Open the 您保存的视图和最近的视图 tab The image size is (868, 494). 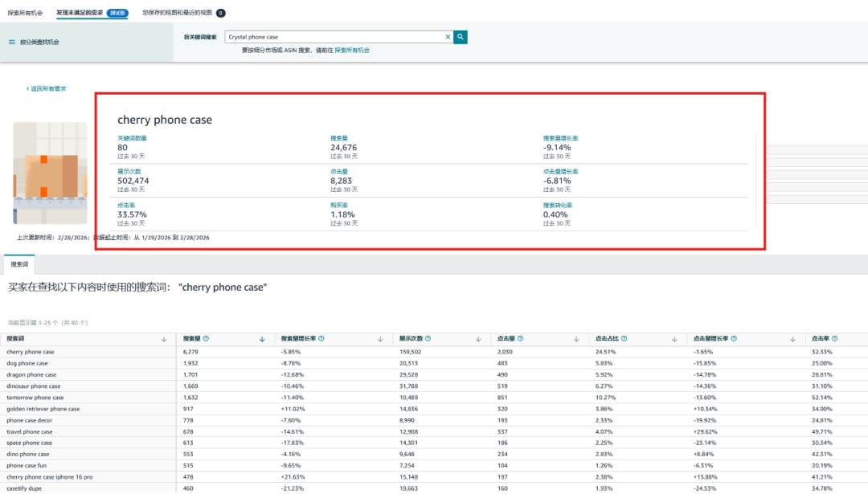[178, 13]
